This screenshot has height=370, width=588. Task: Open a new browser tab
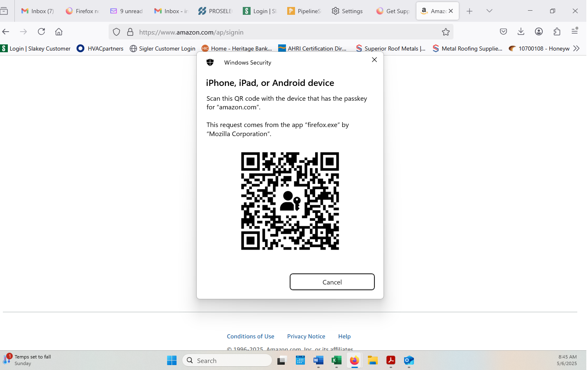(469, 11)
